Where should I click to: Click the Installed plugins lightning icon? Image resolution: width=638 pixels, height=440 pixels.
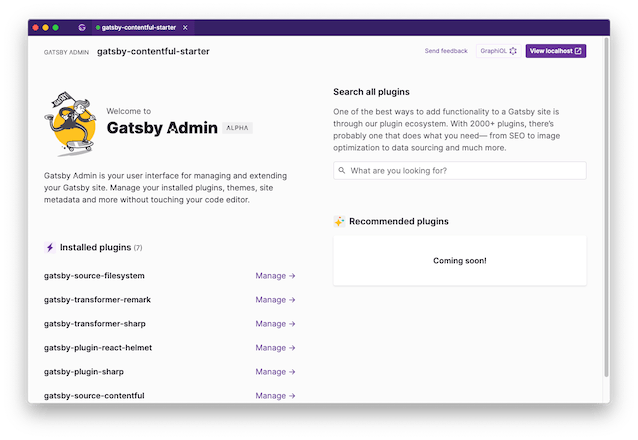point(50,247)
